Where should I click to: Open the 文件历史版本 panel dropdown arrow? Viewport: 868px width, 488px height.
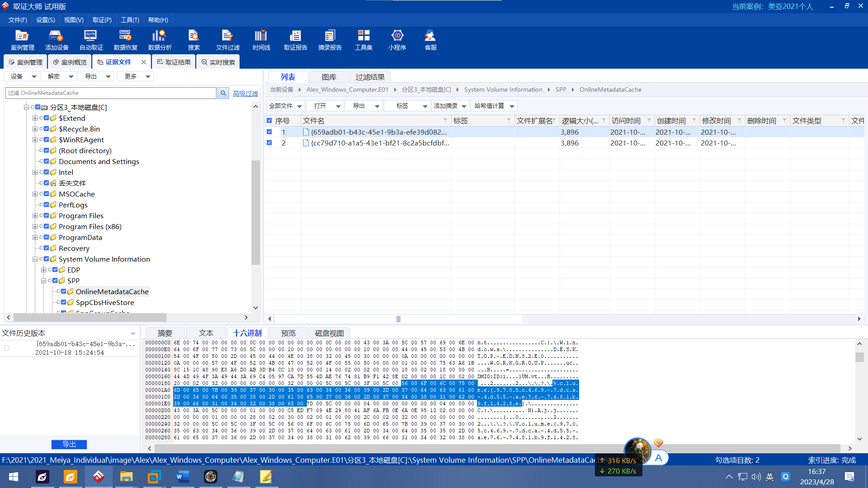[133, 333]
